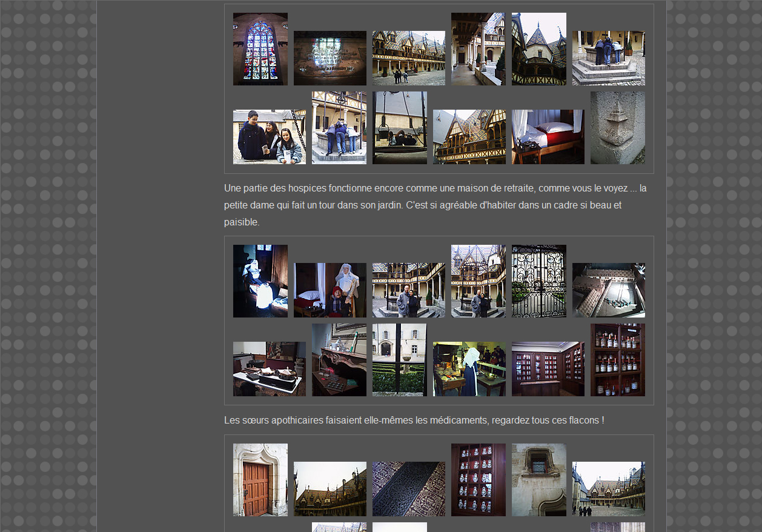View the white apothecary jars cabinet photo

[478, 480]
